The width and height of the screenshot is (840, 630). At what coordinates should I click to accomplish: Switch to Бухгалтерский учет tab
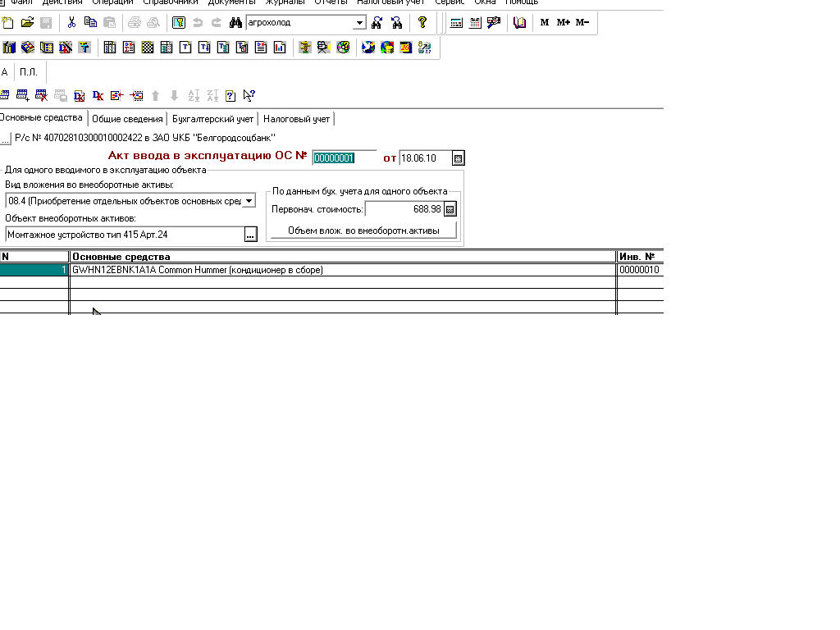[212, 119]
